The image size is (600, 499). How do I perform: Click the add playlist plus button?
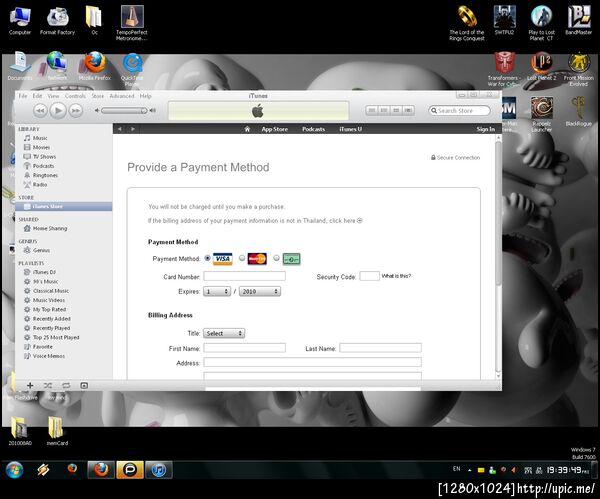[30, 385]
